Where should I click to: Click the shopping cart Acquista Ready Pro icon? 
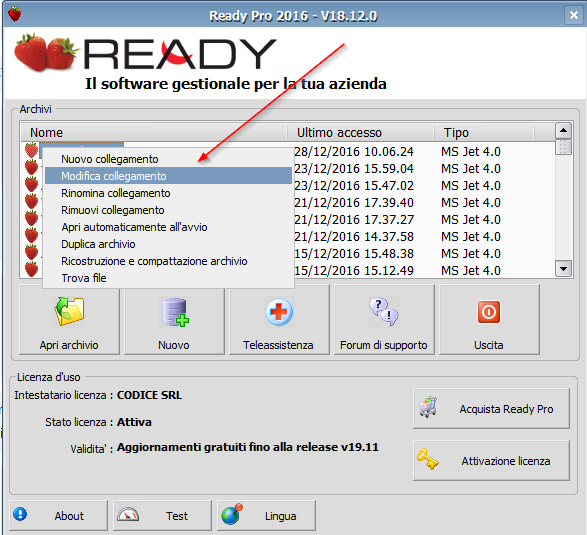pyautogui.click(x=428, y=407)
